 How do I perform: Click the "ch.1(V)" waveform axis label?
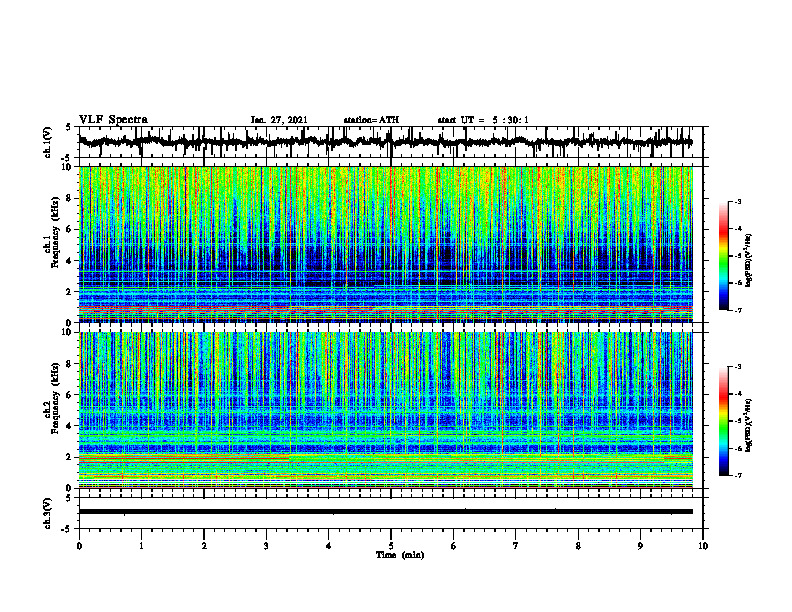click(x=47, y=142)
